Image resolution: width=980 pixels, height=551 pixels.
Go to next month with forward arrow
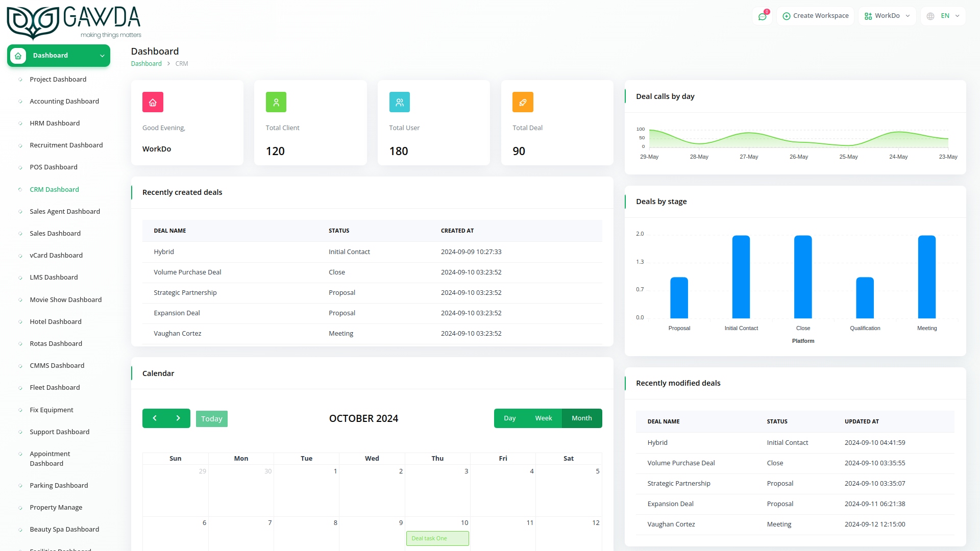tap(178, 418)
